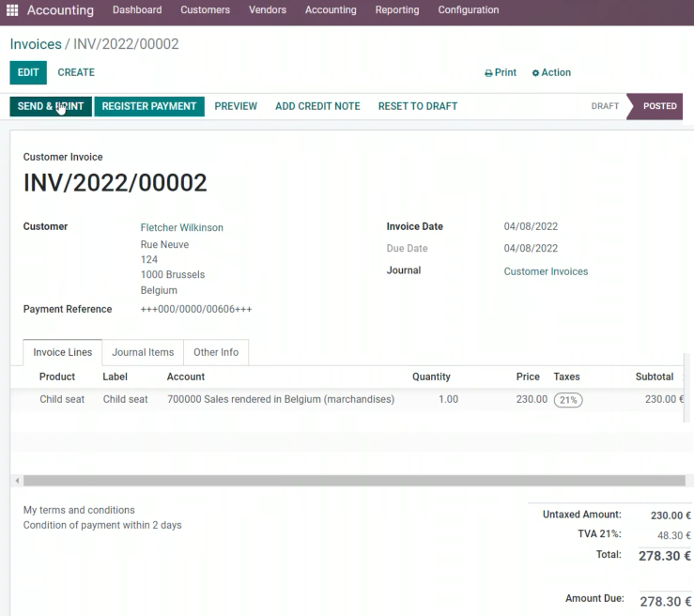The height and width of the screenshot is (616, 694).
Task: Click REGISTER PAYMENT button
Action: pyautogui.click(x=149, y=107)
